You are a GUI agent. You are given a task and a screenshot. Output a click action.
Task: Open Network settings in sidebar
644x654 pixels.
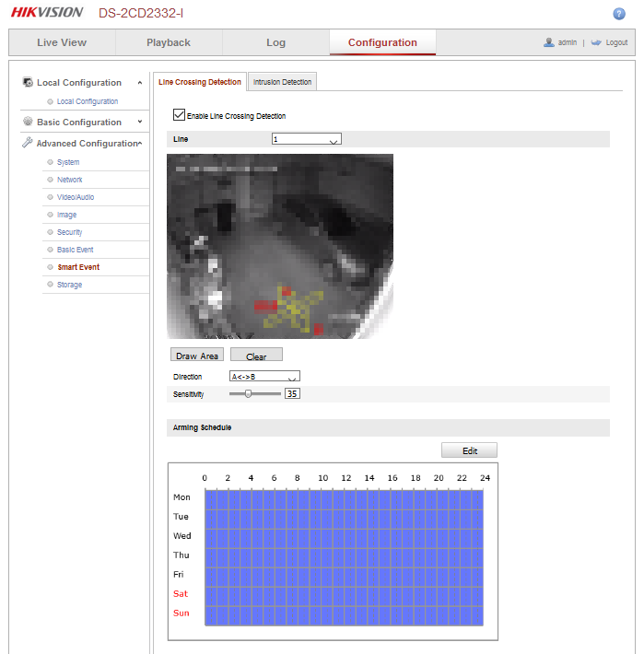pos(70,180)
